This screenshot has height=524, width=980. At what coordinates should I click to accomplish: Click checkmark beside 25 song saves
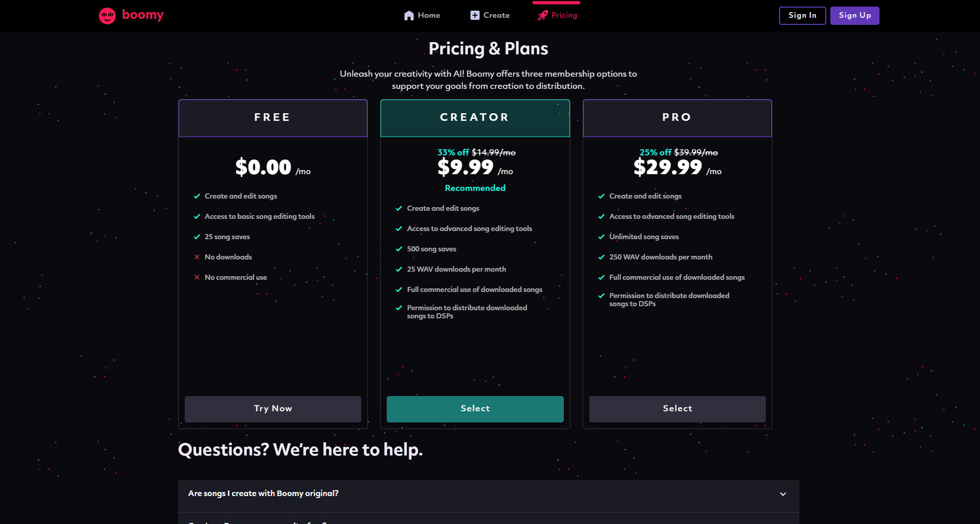[197, 237]
